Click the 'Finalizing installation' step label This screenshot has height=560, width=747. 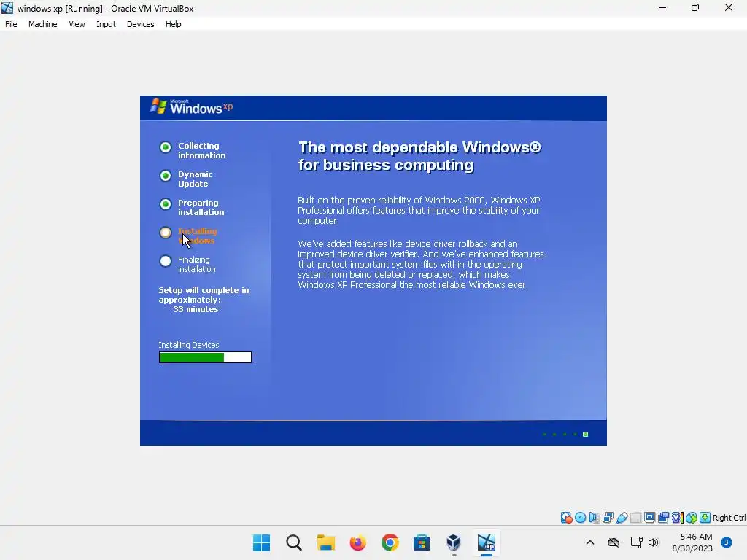[197, 264]
